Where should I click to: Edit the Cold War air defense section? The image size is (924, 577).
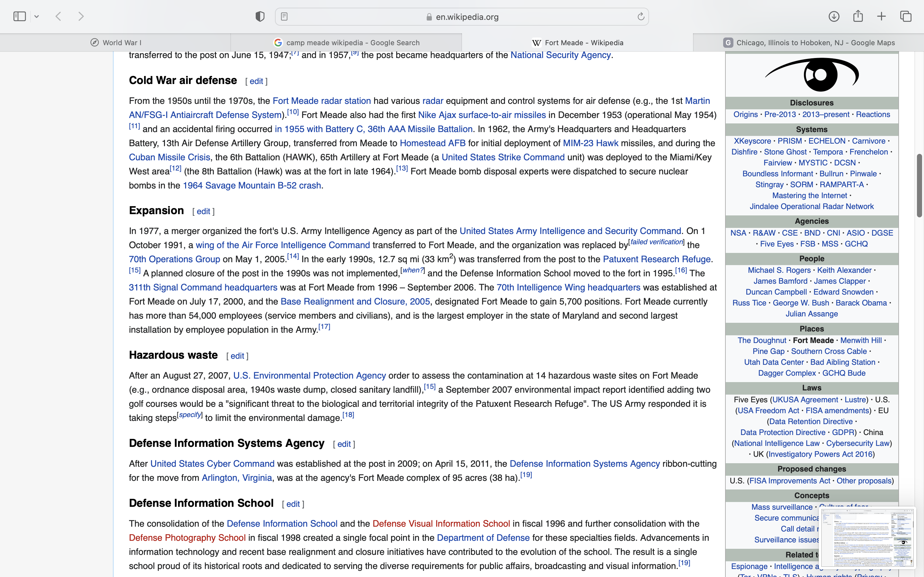(256, 81)
